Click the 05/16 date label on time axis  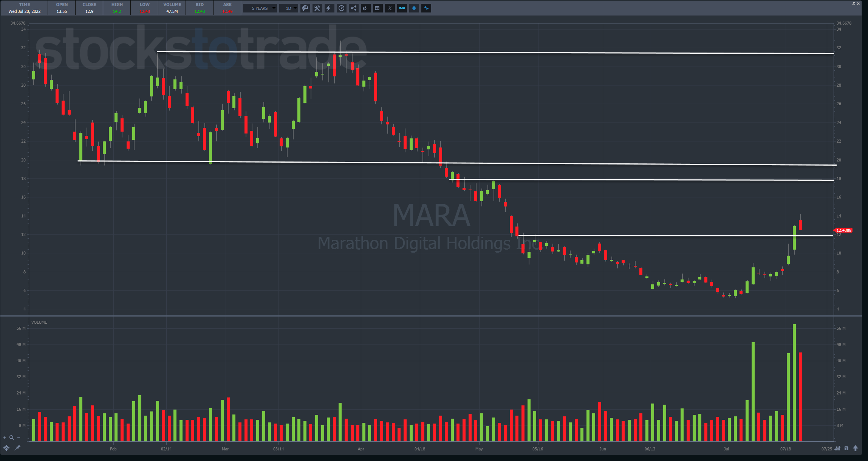tap(538, 449)
